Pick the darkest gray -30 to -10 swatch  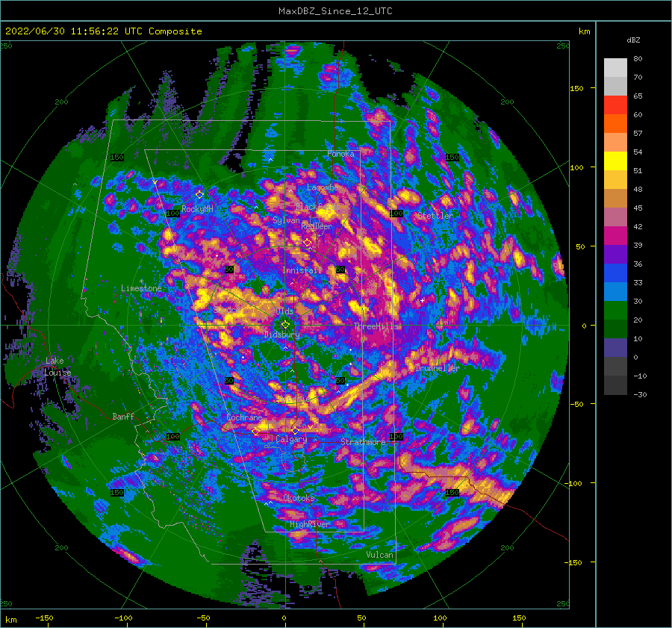[x=615, y=385]
